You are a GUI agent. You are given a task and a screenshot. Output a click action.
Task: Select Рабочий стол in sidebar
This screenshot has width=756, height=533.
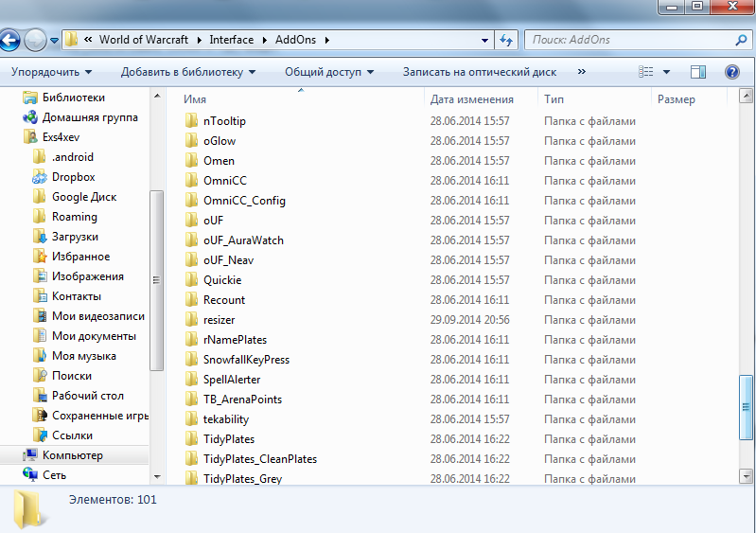[x=79, y=396]
